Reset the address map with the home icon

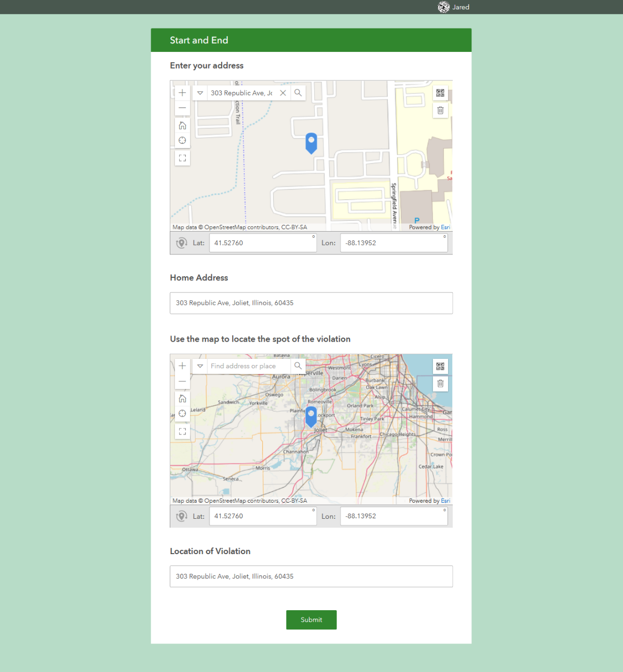182,125
